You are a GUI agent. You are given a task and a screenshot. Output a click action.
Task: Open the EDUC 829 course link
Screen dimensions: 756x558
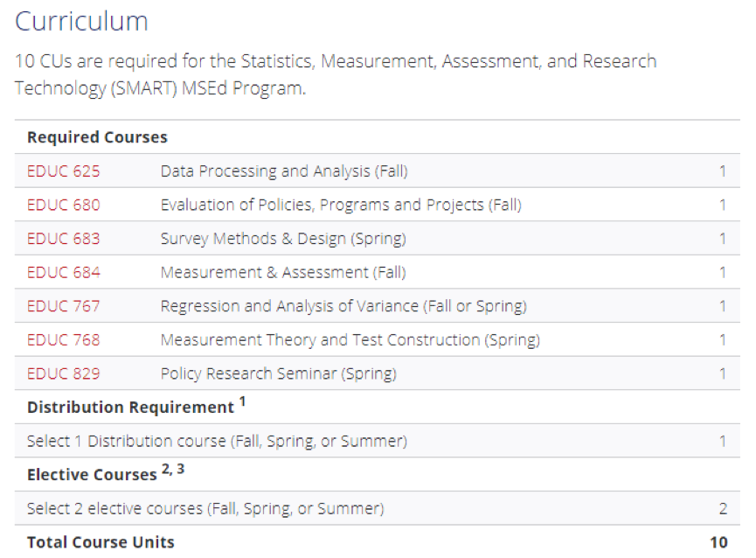(x=63, y=373)
